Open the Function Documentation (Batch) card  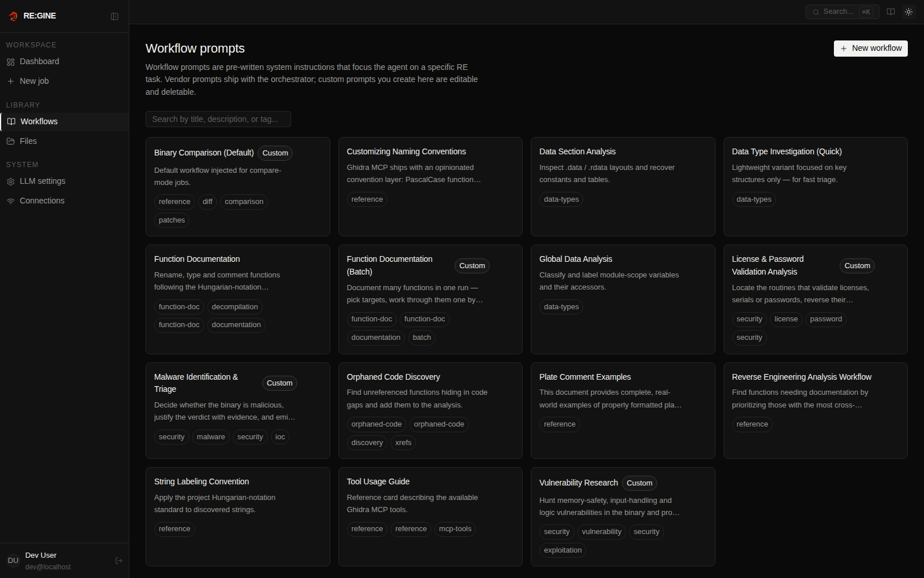coord(430,299)
